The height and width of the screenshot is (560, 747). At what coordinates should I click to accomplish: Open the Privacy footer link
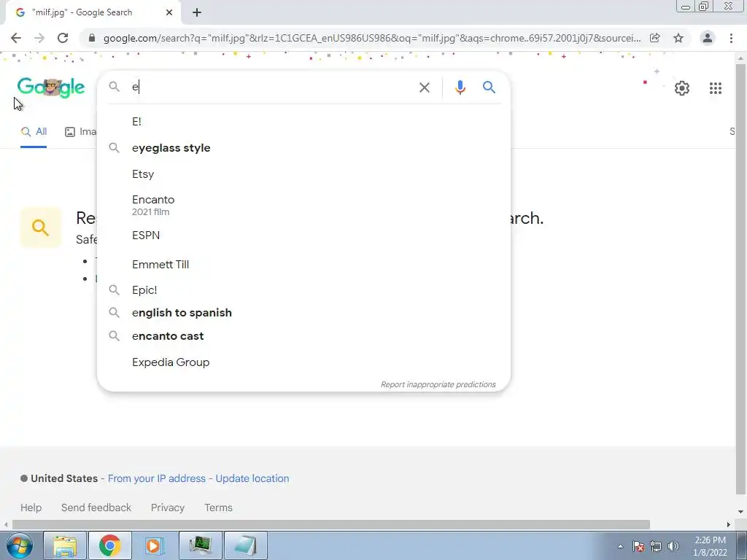(168, 507)
